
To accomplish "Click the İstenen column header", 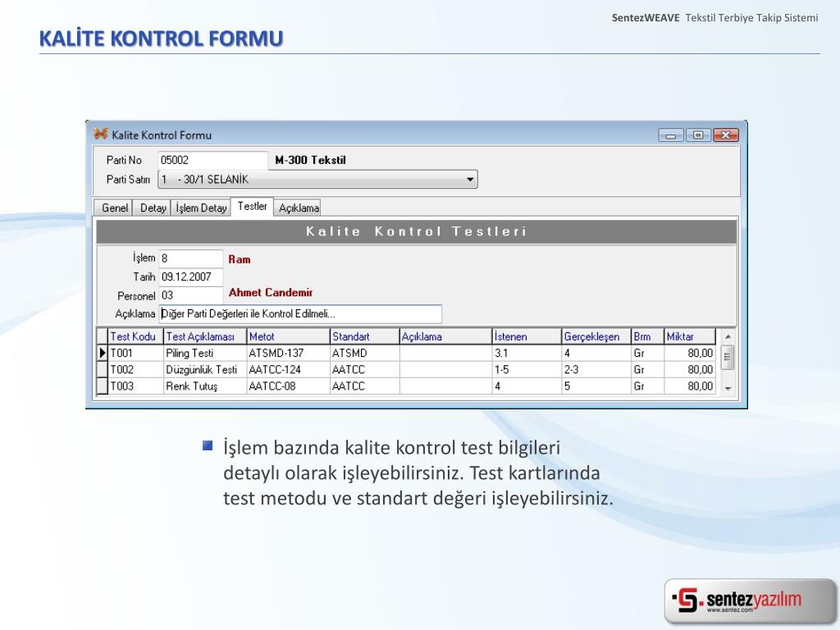I will point(527,336).
